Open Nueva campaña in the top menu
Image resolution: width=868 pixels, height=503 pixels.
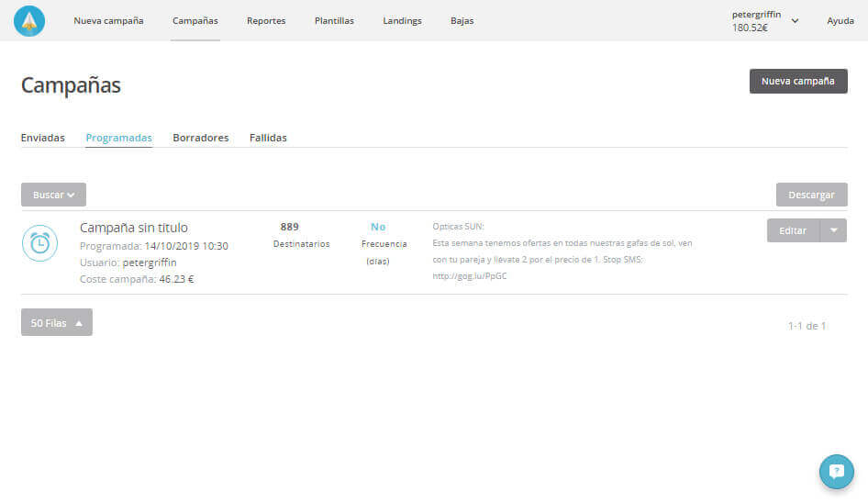click(108, 21)
